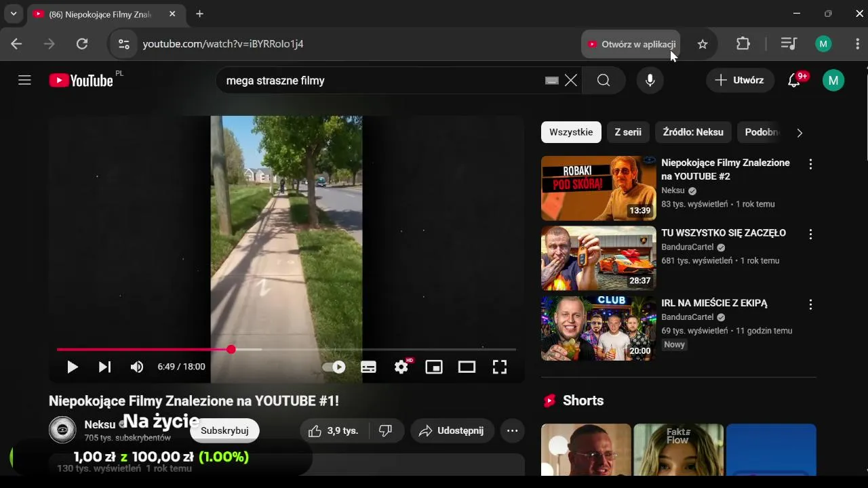Open more actions three-dot button under video
Viewport: 868px width, 488px height.
tap(512, 430)
